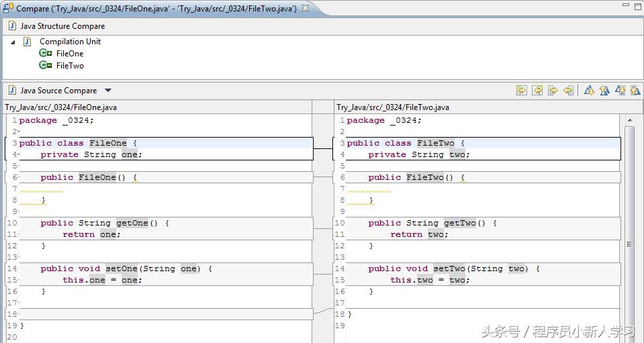Open the Java Source Compare dropdown arrow

(x=108, y=90)
